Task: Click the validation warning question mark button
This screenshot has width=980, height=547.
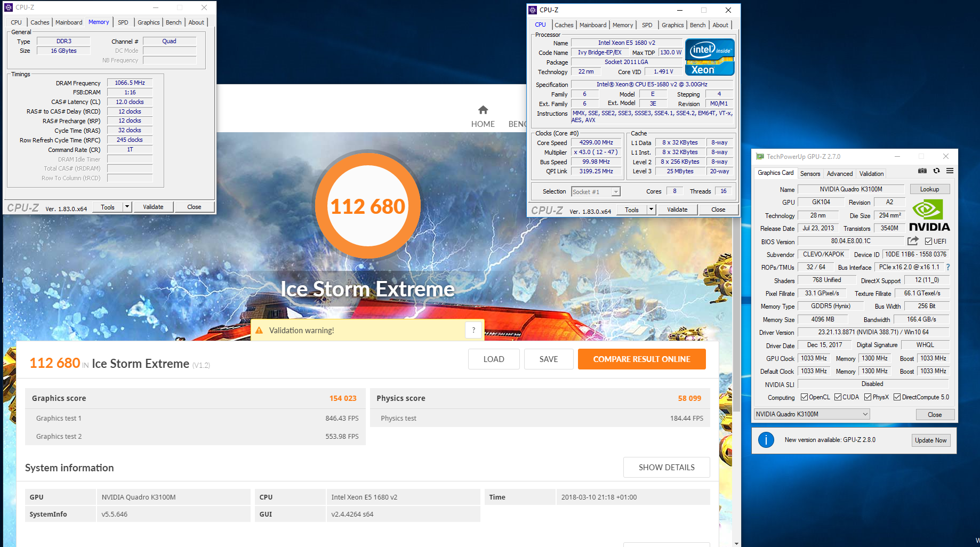Action: coord(473,331)
